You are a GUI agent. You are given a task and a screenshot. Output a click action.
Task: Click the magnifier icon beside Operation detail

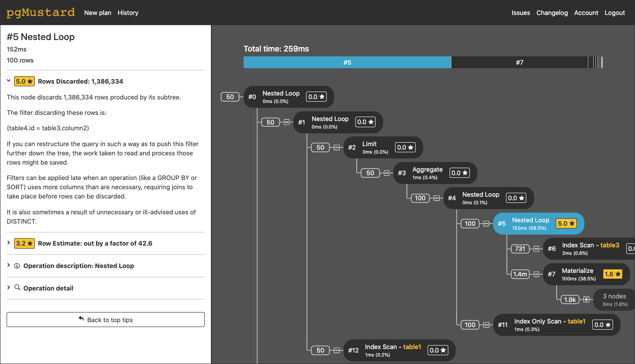coord(18,288)
